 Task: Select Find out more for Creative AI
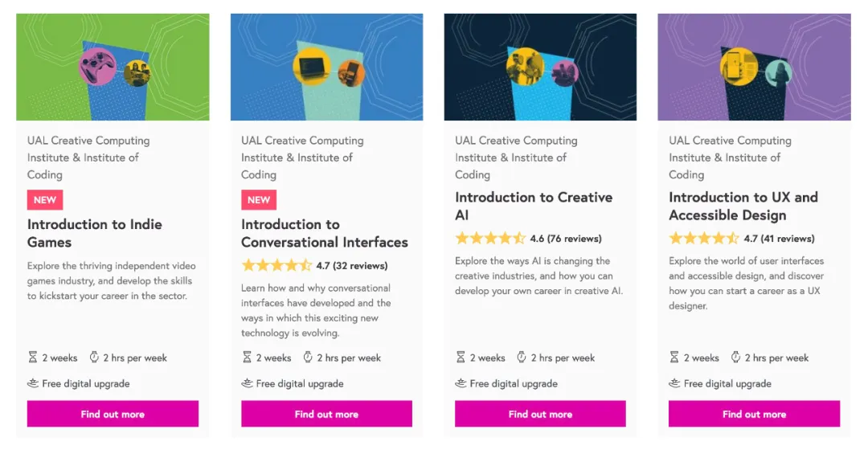click(x=540, y=414)
